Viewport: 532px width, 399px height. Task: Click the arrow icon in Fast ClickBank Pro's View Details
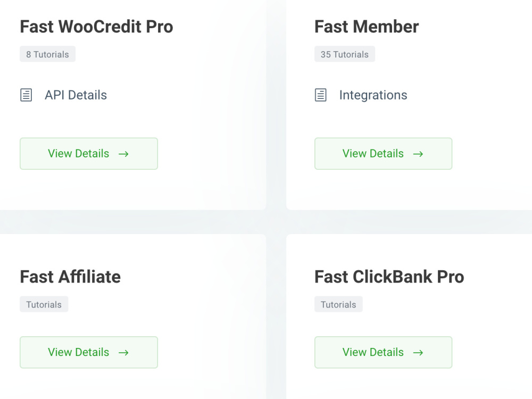point(418,353)
